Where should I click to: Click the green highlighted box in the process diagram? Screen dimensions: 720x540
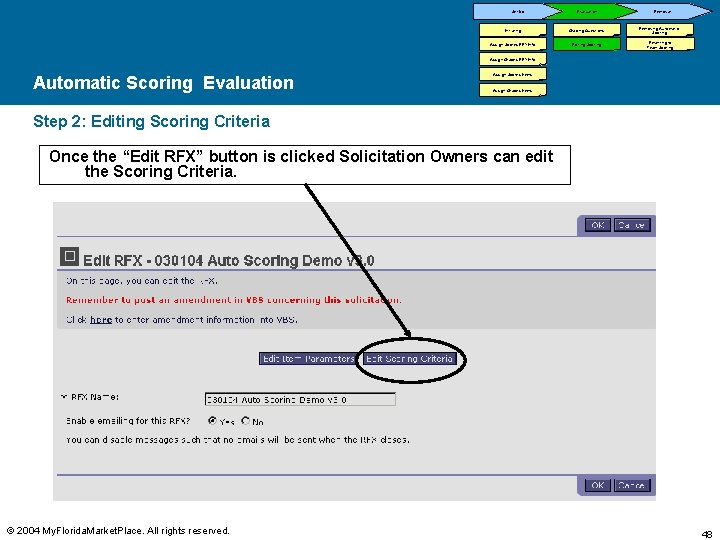coord(586,45)
